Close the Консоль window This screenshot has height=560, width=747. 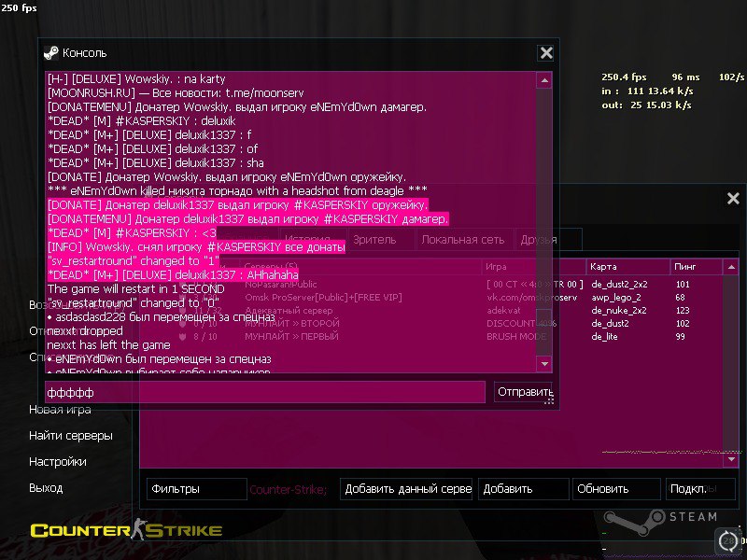tap(546, 53)
